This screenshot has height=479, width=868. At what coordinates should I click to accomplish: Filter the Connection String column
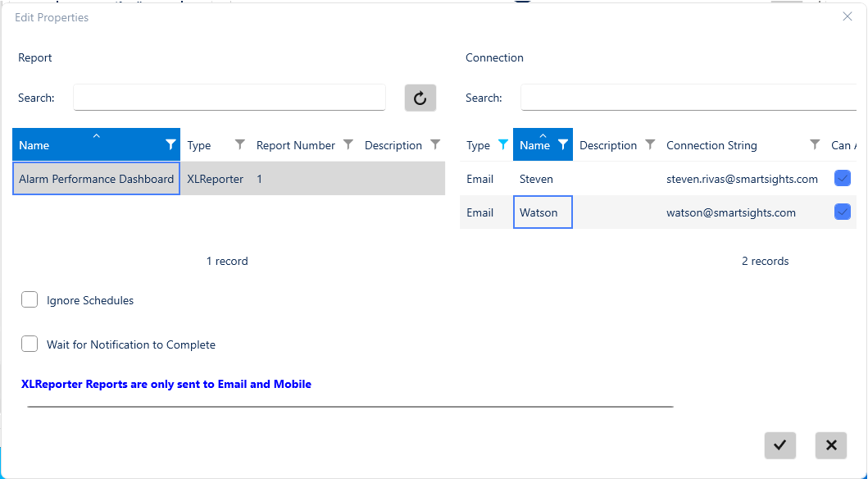[813, 145]
